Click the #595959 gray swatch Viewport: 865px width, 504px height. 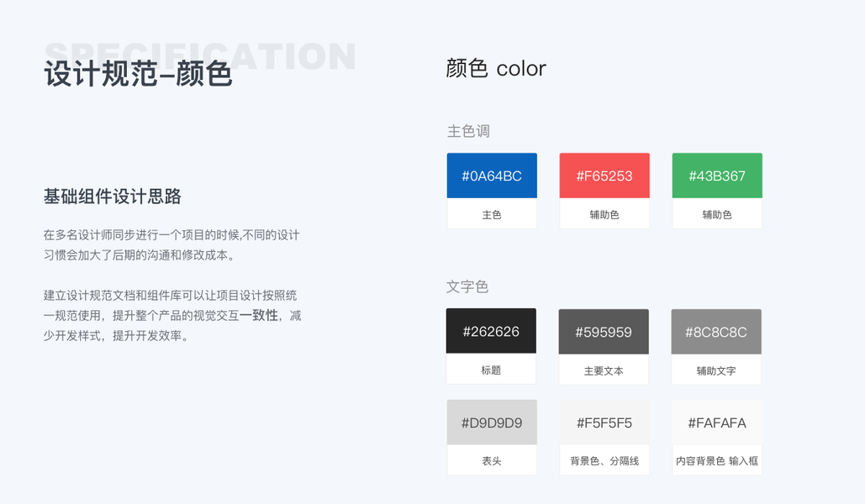604,332
